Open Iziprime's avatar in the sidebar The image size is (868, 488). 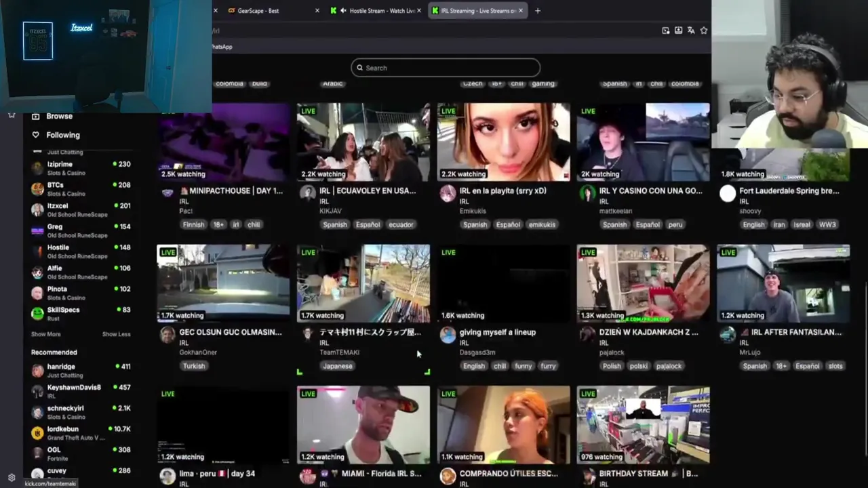coord(37,168)
